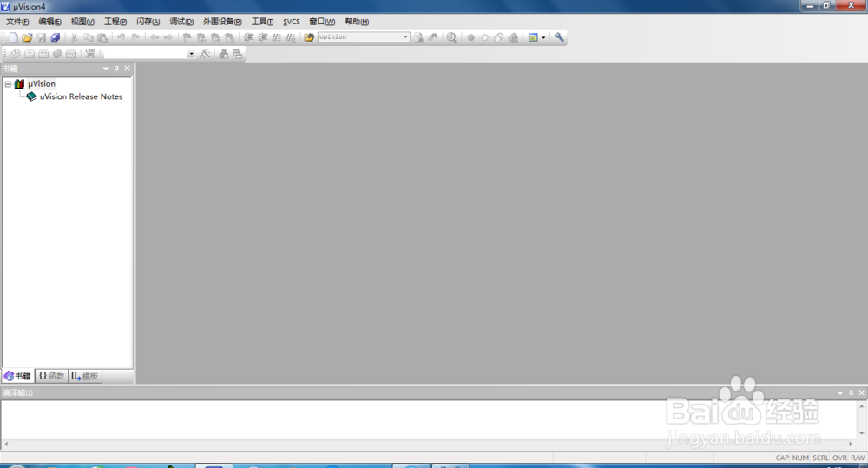Open manage project components icon
Viewport: 868px width, 468px height.
[x=224, y=54]
